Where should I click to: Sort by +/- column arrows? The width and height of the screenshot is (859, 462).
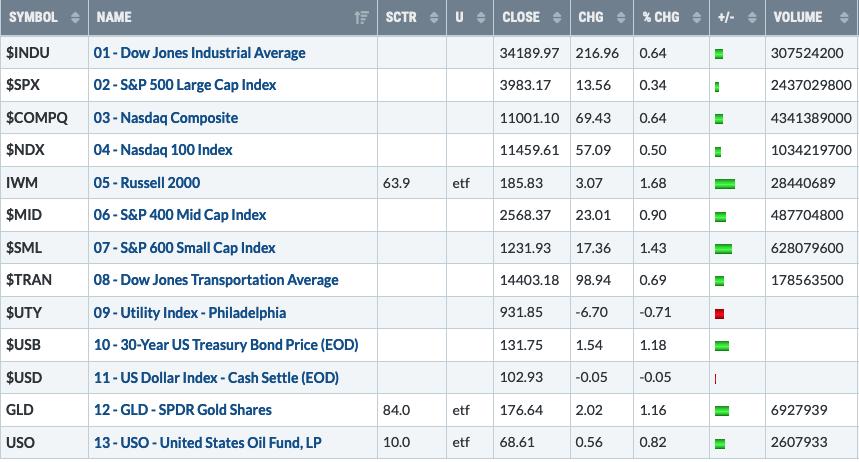click(x=752, y=18)
